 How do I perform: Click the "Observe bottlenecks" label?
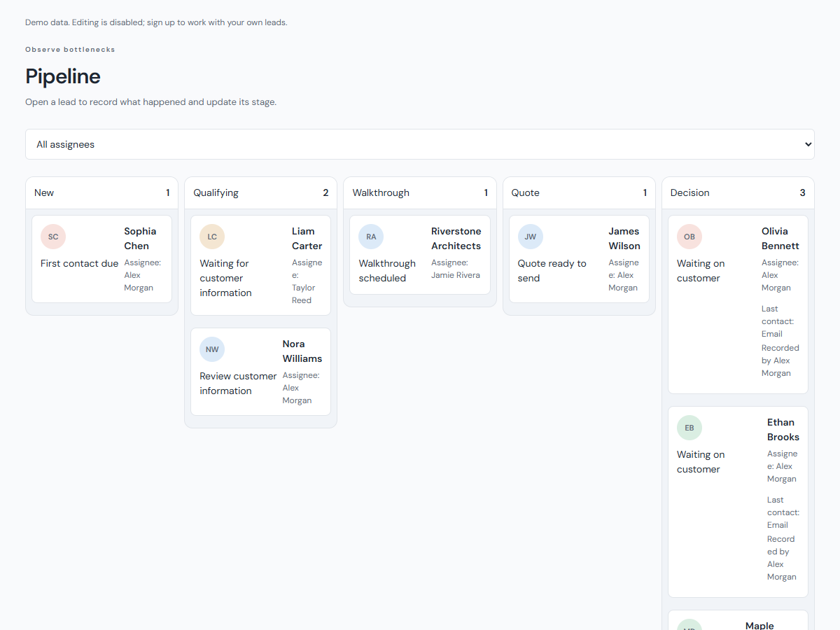70,50
